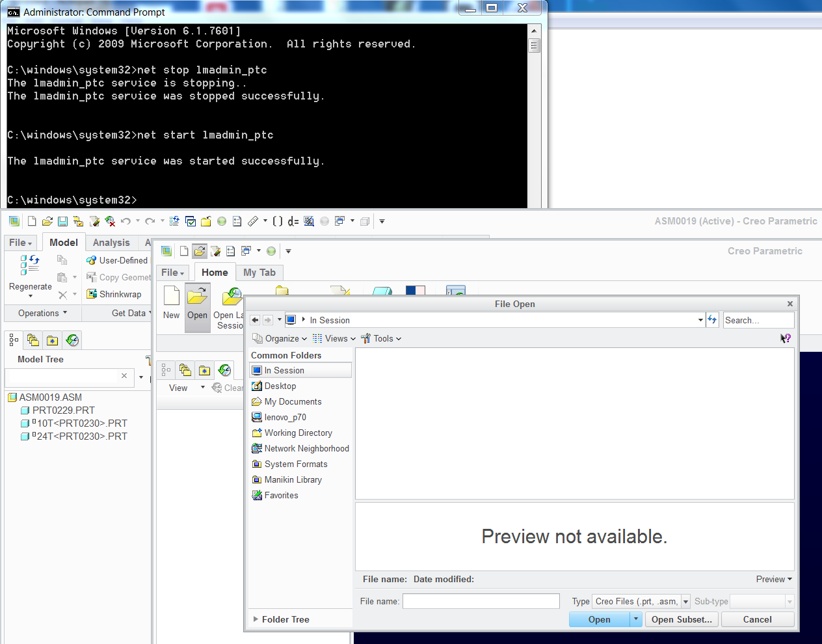Click the Undo icon
Image resolution: width=822 pixels, height=644 pixels.
127,221
